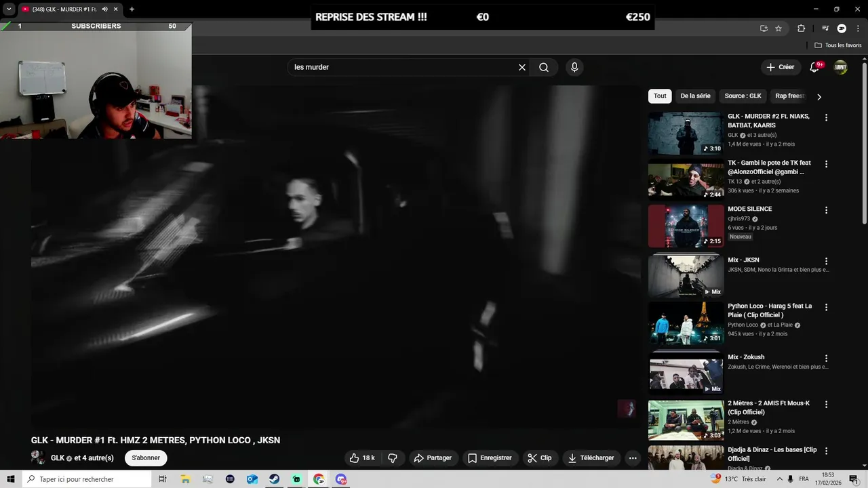The width and height of the screenshot is (868, 488).
Task: Mute the tab using speaker icon
Action: (104, 9)
